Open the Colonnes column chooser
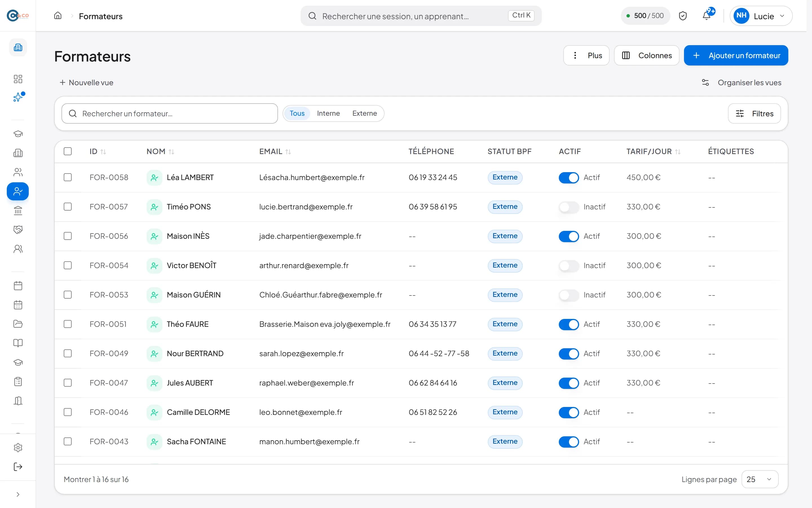The height and width of the screenshot is (508, 812). 646,55
